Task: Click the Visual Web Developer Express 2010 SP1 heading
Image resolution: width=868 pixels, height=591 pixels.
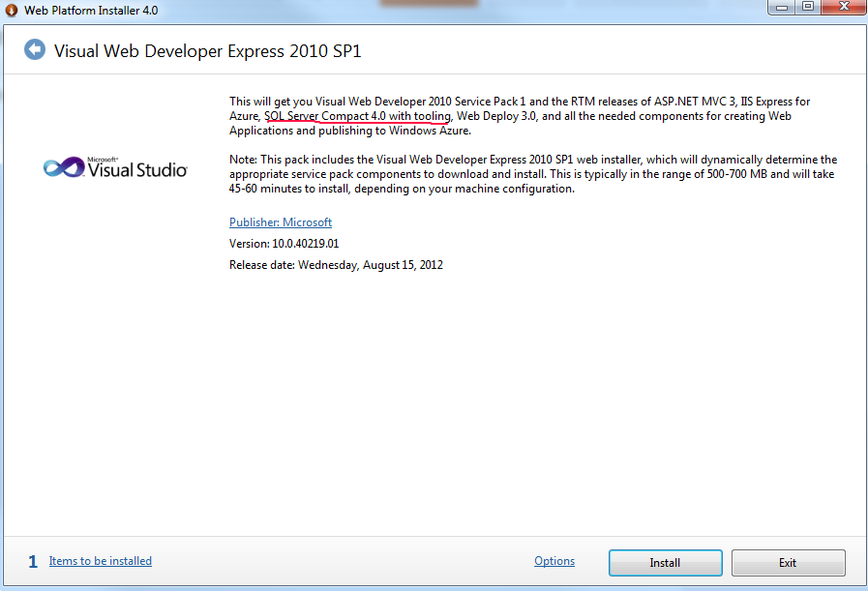Action: tap(208, 51)
